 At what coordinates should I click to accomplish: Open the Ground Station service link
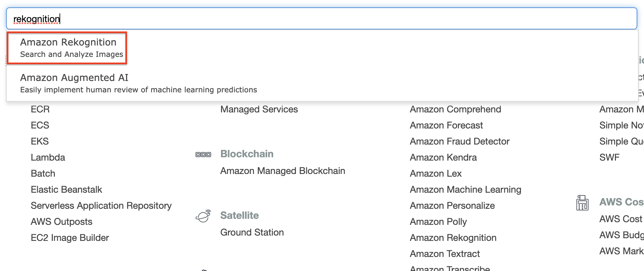252,233
